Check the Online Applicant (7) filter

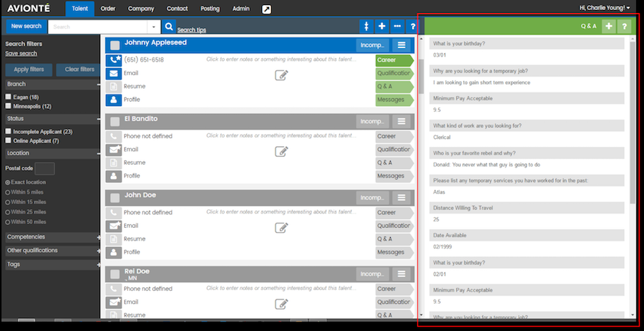point(8,140)
